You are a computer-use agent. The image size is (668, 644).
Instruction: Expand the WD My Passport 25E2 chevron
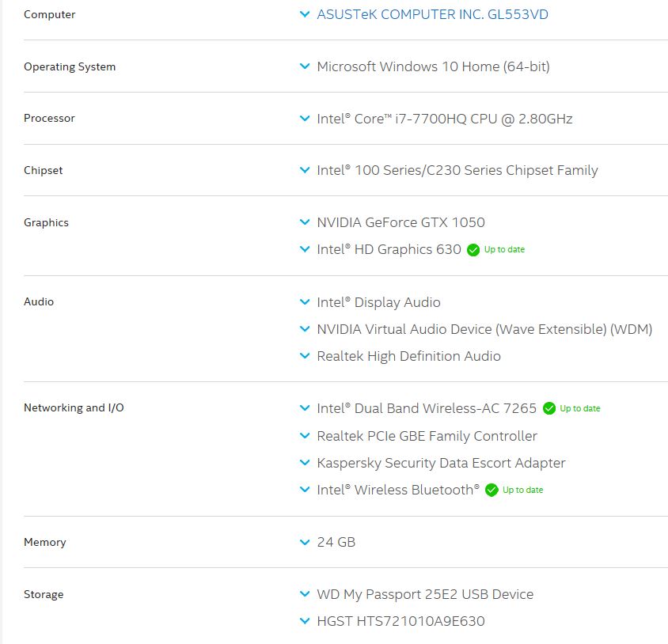[305, 594]
